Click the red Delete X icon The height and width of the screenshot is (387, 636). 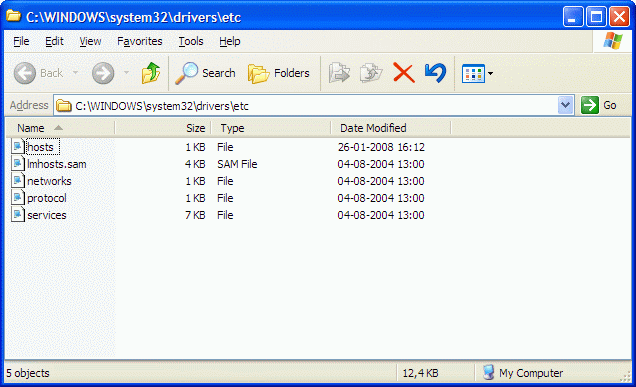404,73
